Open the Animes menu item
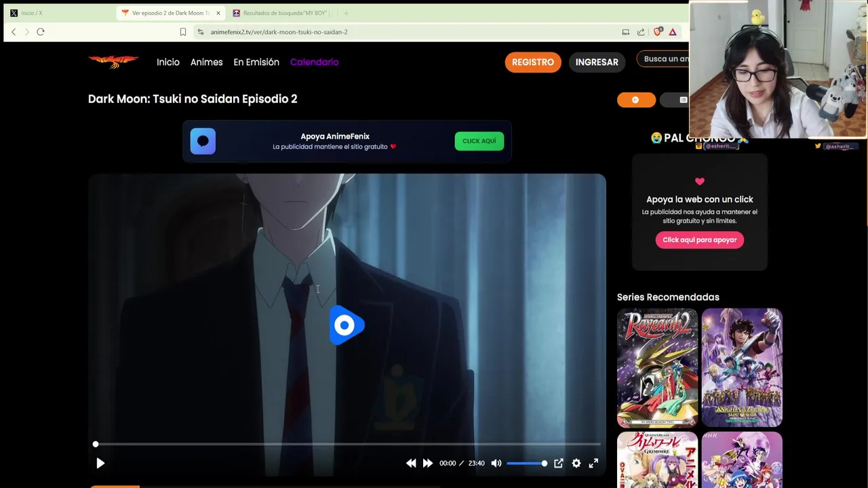The image size is (868, 488). click(x=206, y=62)
